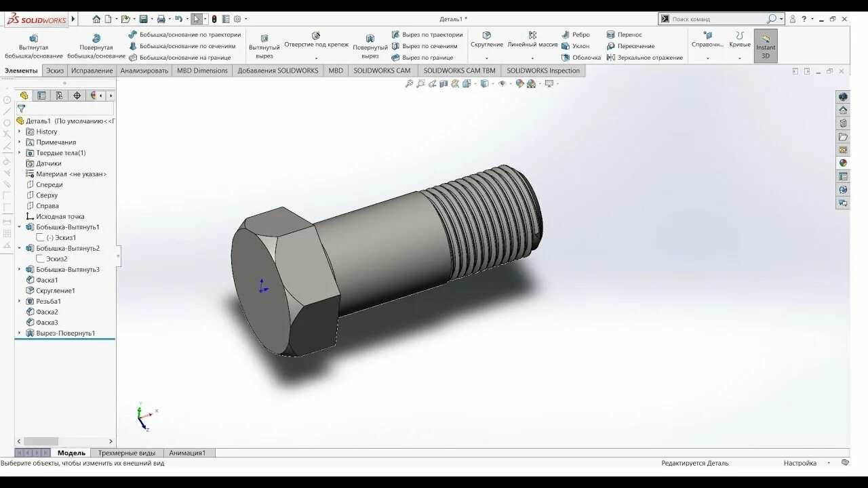Switch to the Эскиз tab
The image size is (868, 488).
55,70
